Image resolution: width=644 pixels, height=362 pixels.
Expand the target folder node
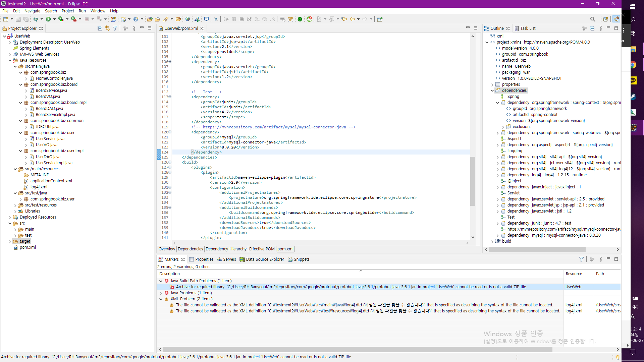(x=10, y=241)
